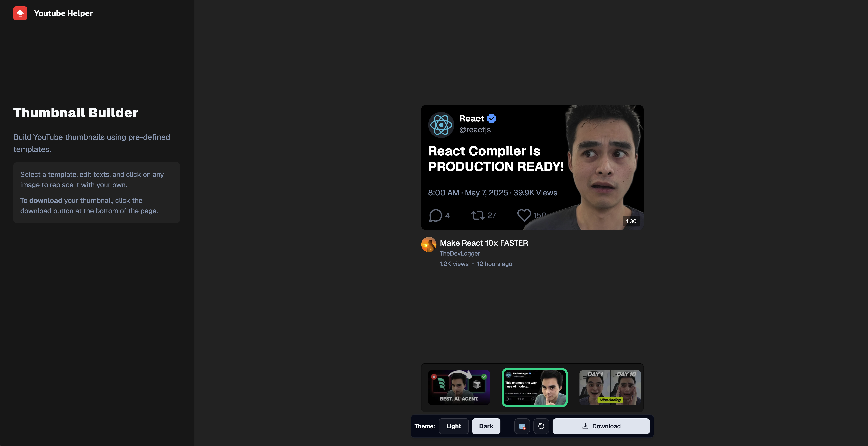Click the channel avatar next to video title
Image resolution: width=868 pixels, height=446 pixels.
[x=429, y=244]
